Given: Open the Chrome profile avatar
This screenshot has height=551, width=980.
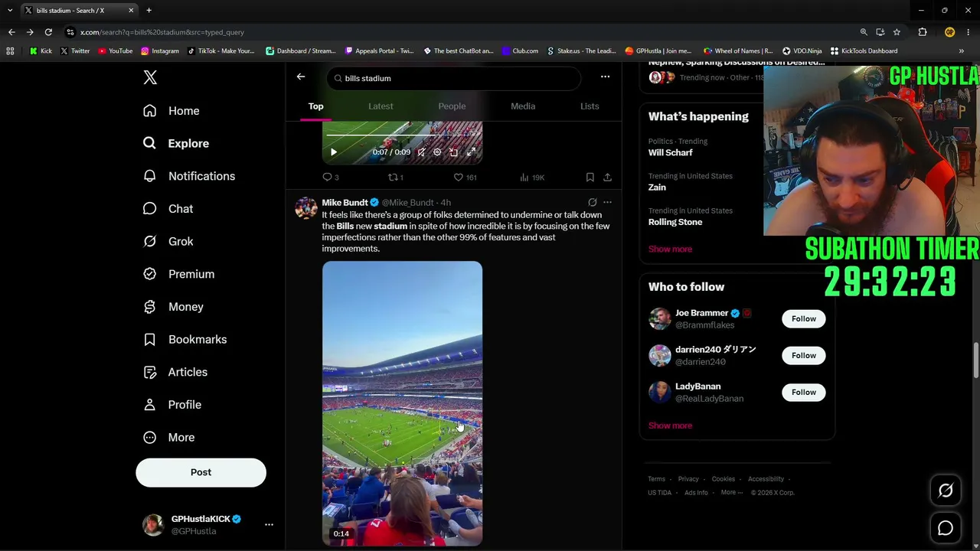Looking at the screenshot, I should click(x=949, y=32).
